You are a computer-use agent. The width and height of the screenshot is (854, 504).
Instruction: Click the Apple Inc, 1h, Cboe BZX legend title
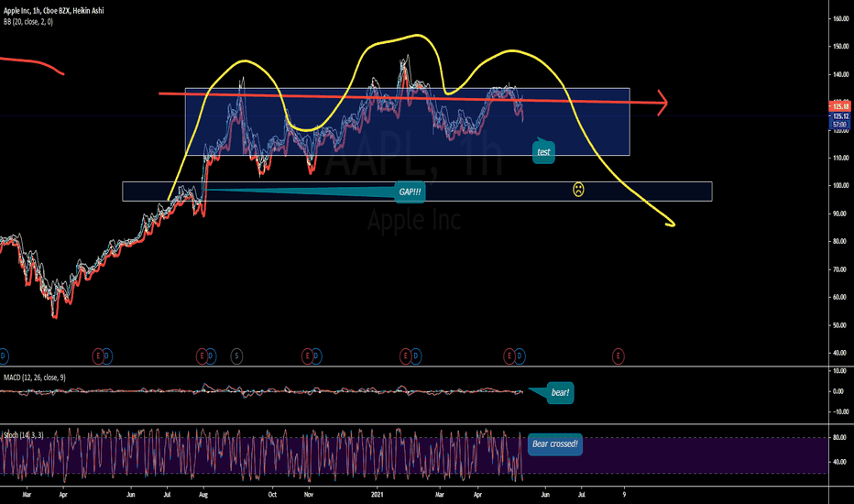tap(53, 10)
